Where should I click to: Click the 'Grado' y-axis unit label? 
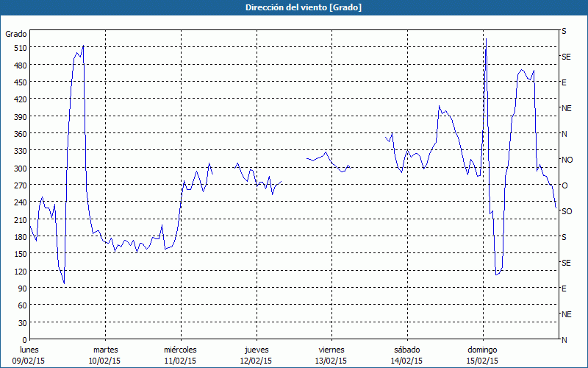[x=16, y=34]
